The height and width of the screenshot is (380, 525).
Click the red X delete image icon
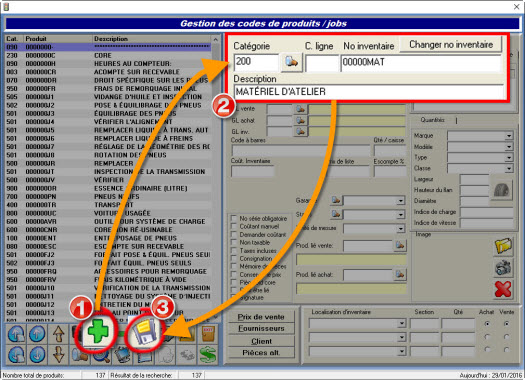click(x=503, y=289)
